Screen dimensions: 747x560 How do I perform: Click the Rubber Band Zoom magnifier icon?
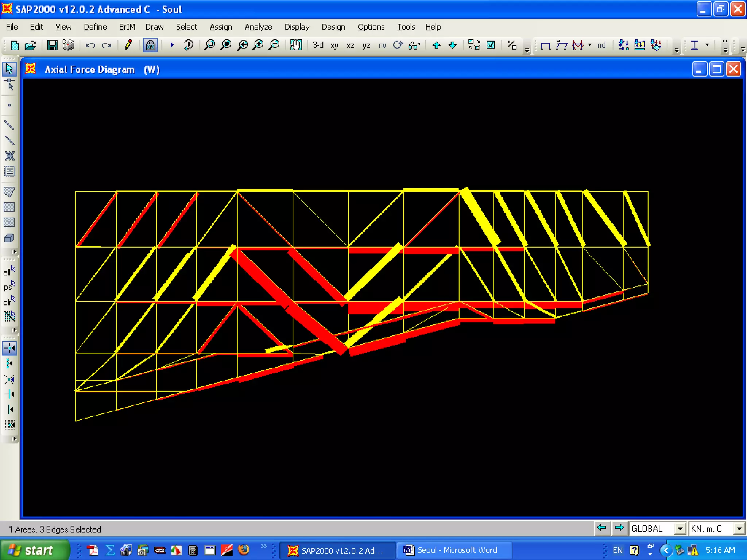pos(210,45)
